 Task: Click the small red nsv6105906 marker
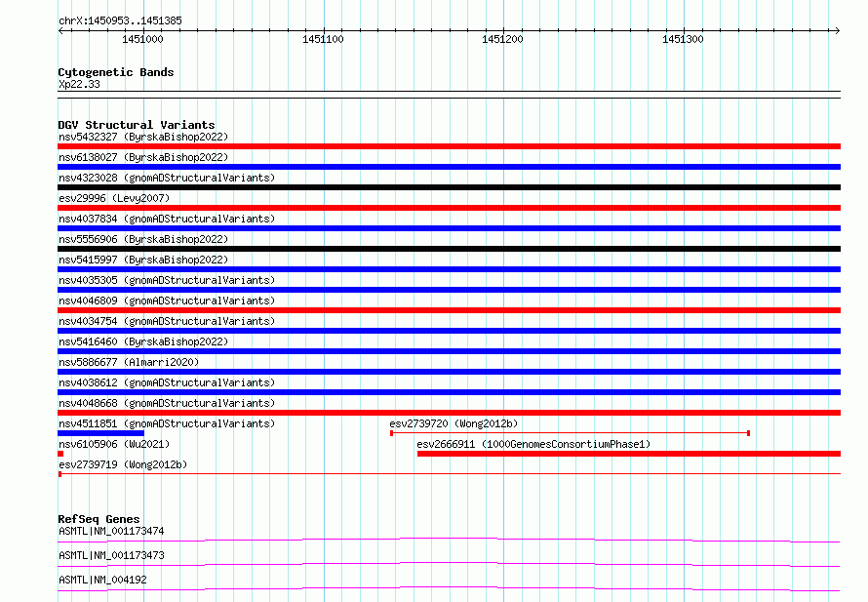click(60, 454)
